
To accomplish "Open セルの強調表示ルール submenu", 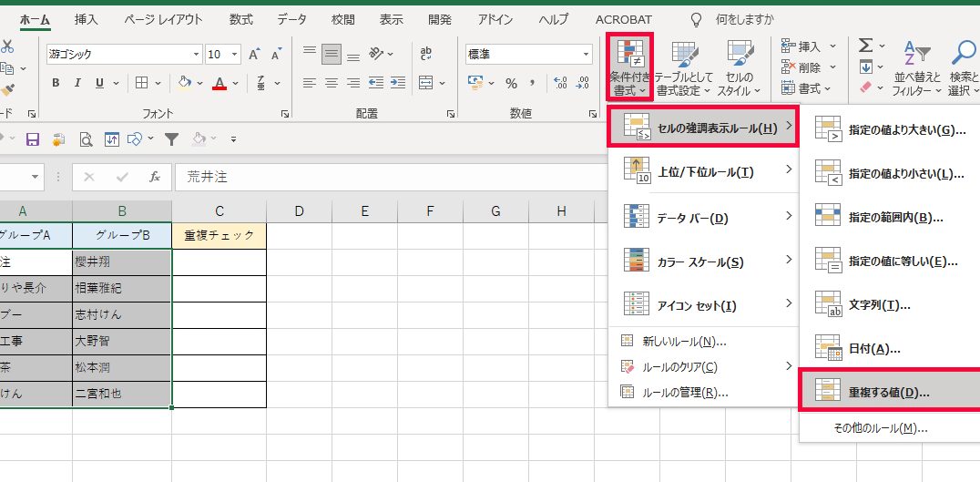I will pos(704,128).
